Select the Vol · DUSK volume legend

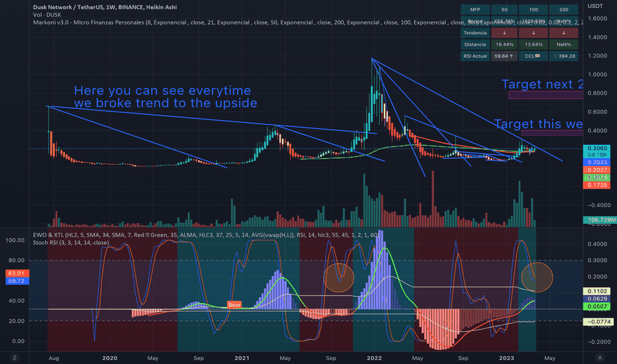click(47, 15)
